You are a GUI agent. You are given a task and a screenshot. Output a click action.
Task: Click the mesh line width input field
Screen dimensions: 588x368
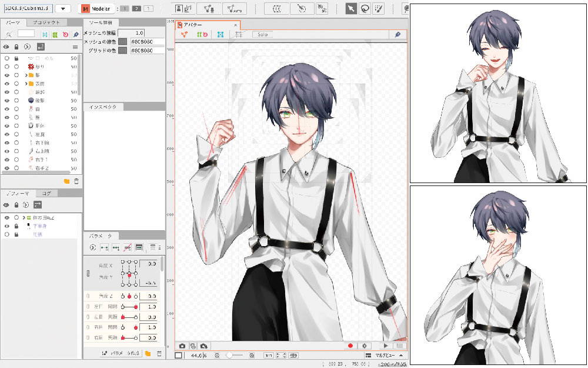pyautogui.click(x=131, y=33)
